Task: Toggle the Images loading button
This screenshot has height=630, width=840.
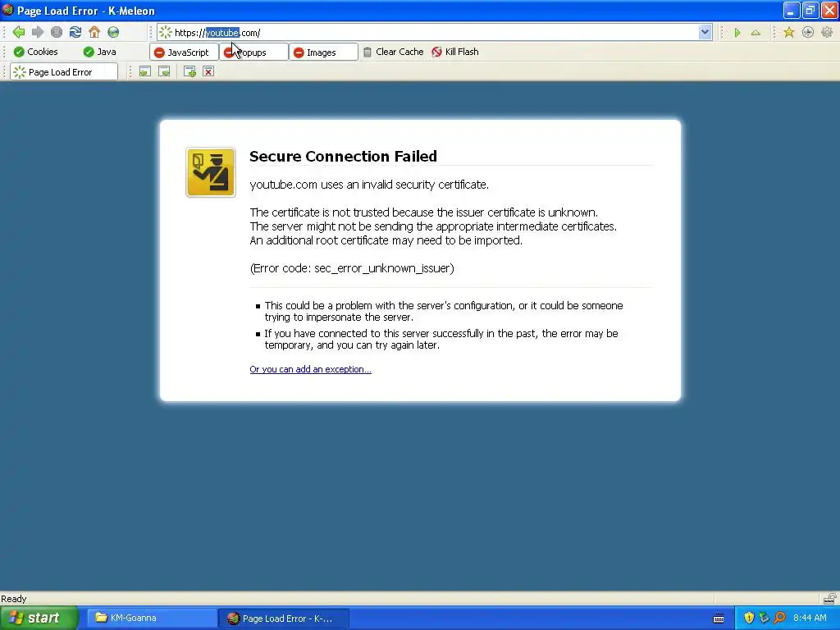Action: [323, 52]
